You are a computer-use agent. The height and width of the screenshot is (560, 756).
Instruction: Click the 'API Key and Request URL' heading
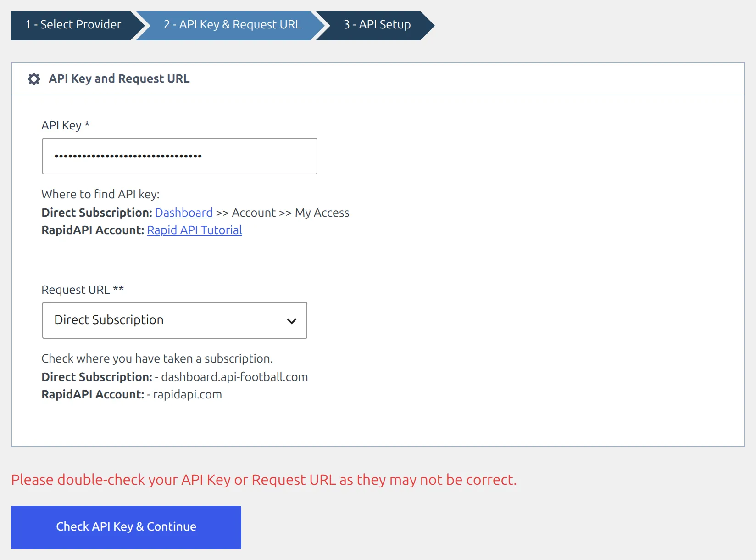point(119,79)
